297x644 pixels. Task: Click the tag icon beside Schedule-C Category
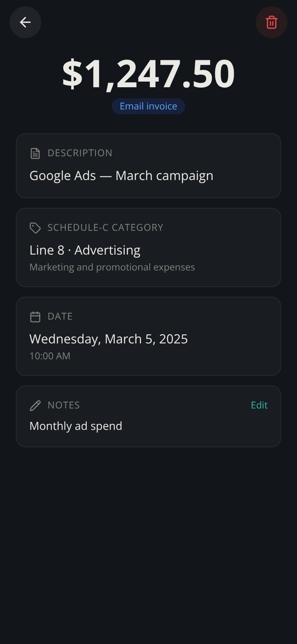pyautogui.click(x=35, y=228)
